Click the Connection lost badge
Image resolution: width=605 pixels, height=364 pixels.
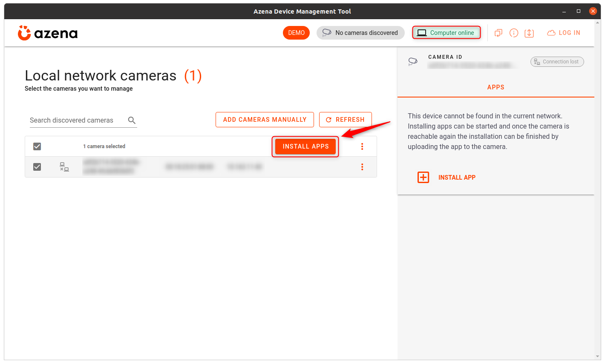click(x=557, y=62)
